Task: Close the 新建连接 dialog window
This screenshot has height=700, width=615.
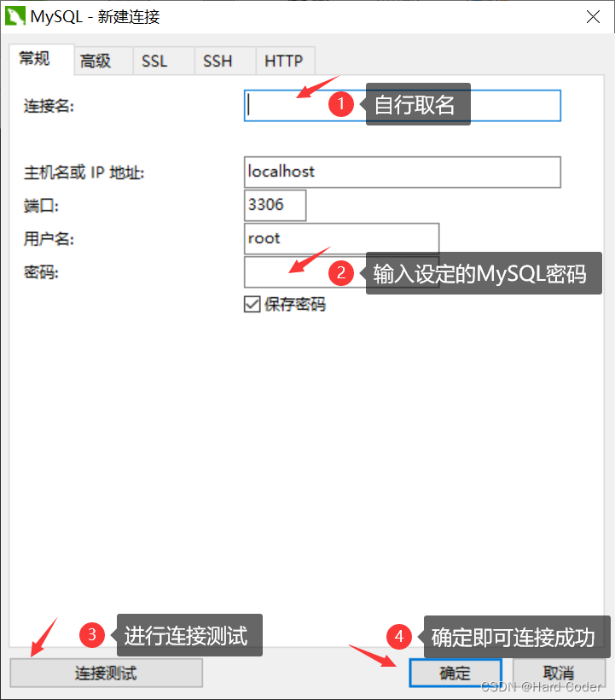Action: [x=593, y=17]
